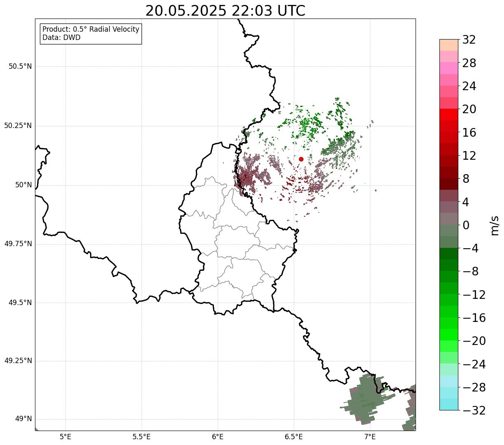Click the "Product: 0.5° Radial Velocity" text
The height and width of the screenshot is (445, 504).
click(x=91, y=30)
